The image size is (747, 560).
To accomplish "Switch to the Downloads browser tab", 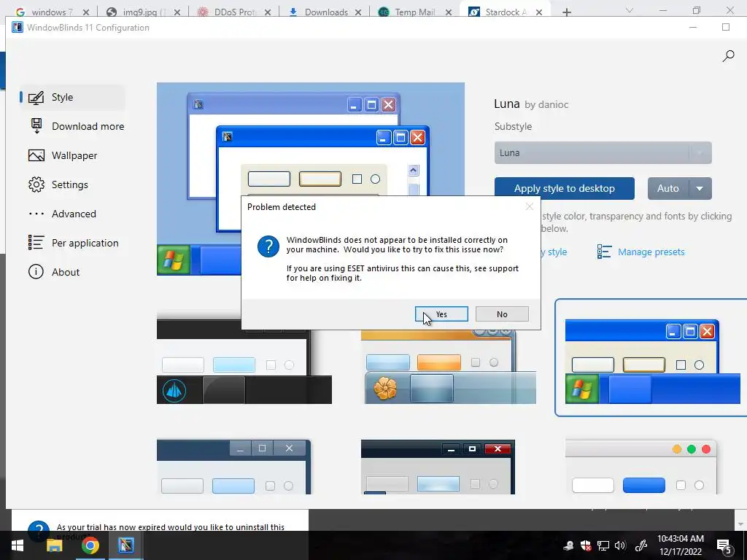I will [326, 12].
